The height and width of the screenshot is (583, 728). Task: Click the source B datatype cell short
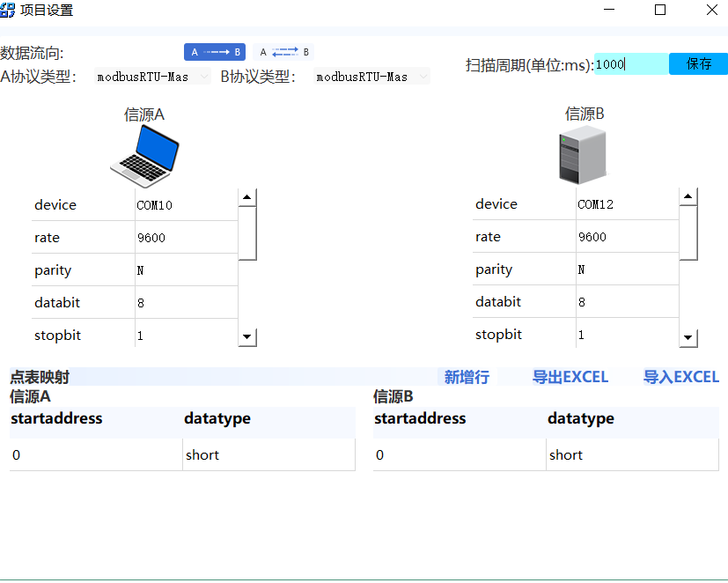coord(633,454)
